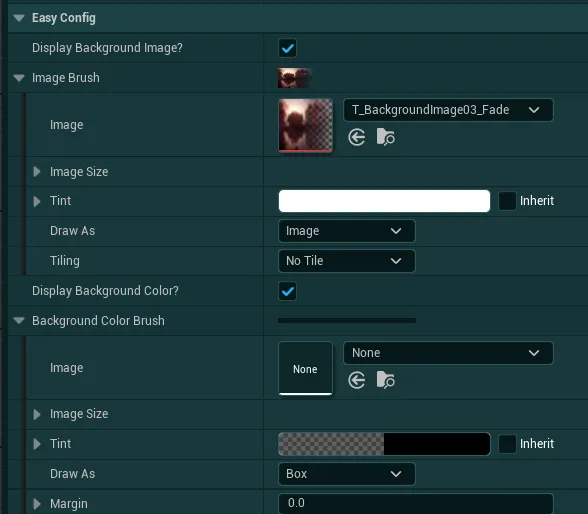Browse to Background Color Brush image asset
The image size is (588, 514).
pos(386,380)
